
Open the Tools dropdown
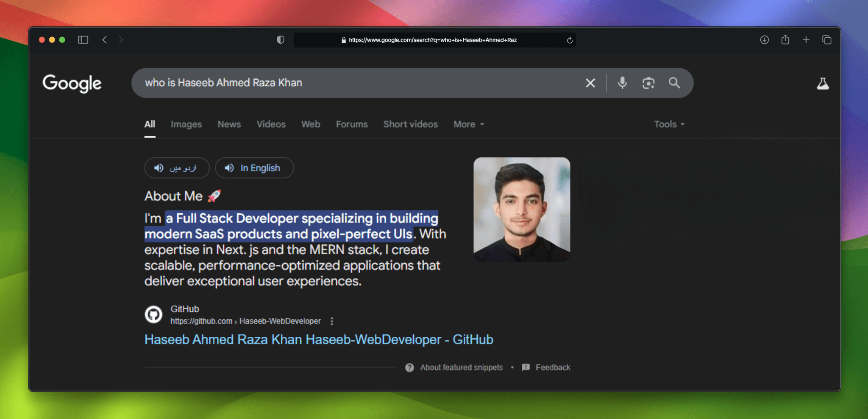pos(669,124)
